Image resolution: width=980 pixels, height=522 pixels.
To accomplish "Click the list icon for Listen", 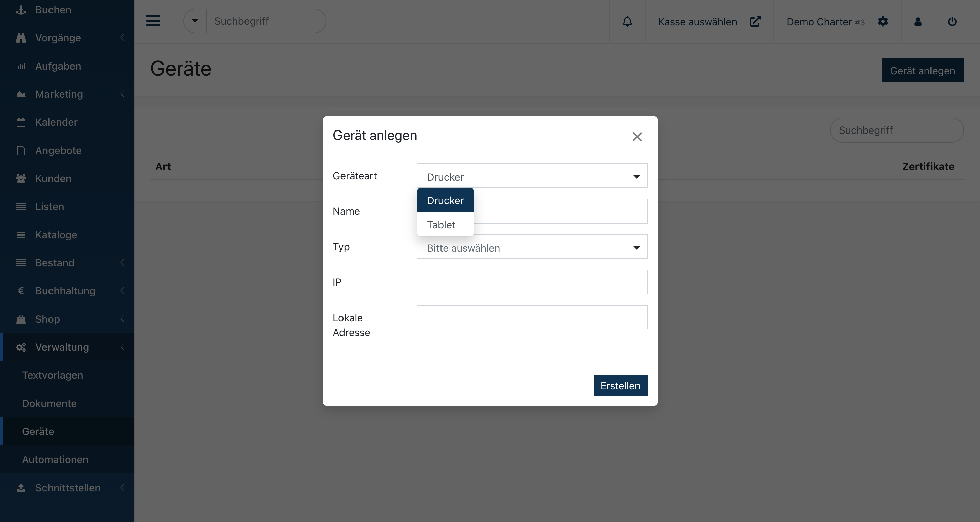I will click(21, 206).
